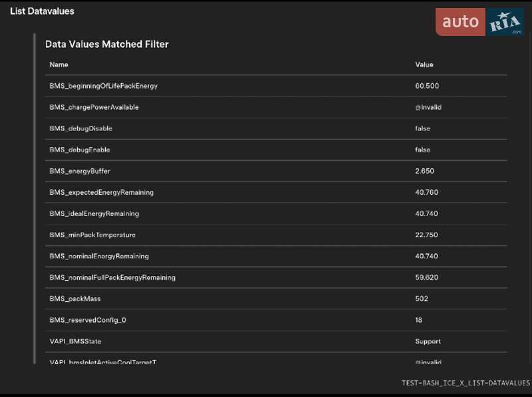Viewport: 532px width, 397px height.
Task: Select the BMS_packMass value 502
Action: [422, 299]
